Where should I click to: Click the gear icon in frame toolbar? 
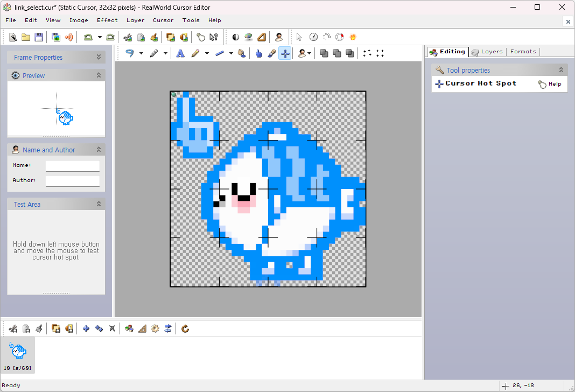[x=155, y=328]
